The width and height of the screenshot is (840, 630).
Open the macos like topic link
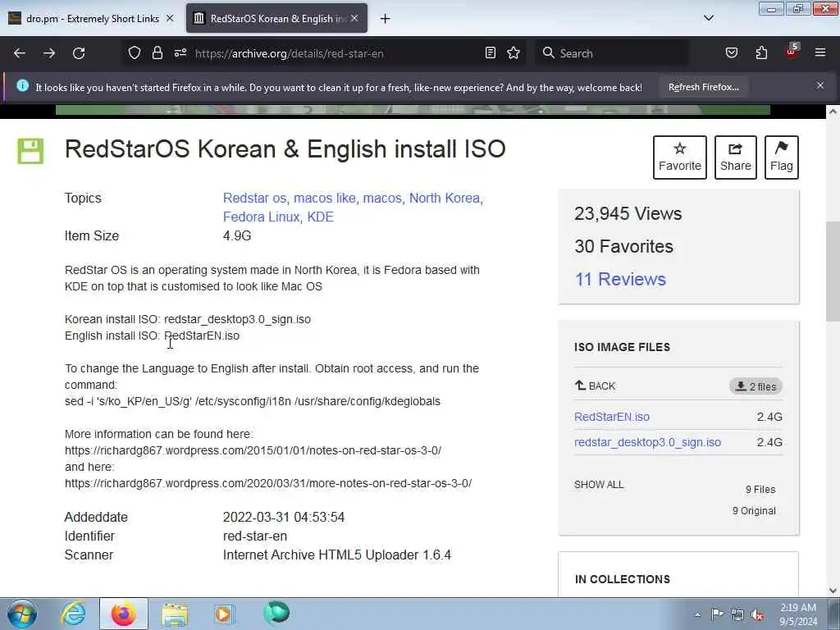(324, 199)
